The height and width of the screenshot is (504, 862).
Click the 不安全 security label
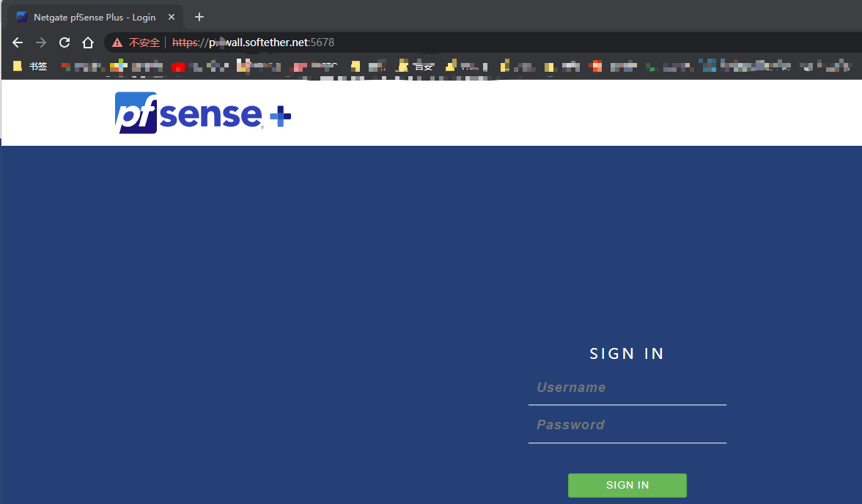click(x=144, y=42)
